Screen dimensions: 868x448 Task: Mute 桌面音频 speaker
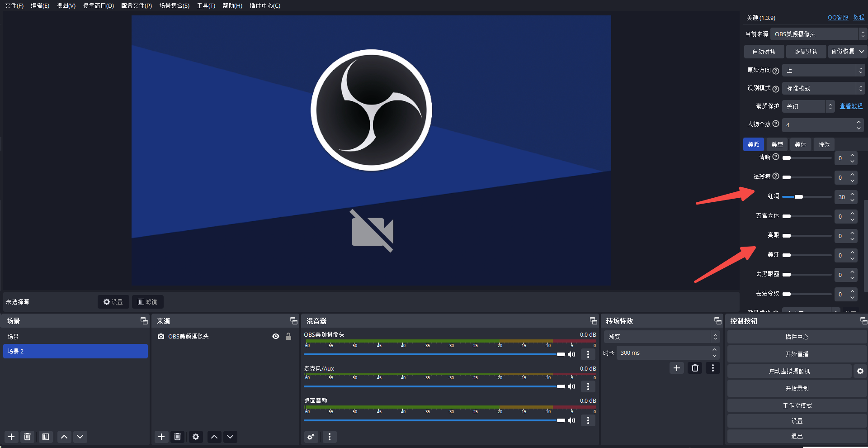[571, 420]
